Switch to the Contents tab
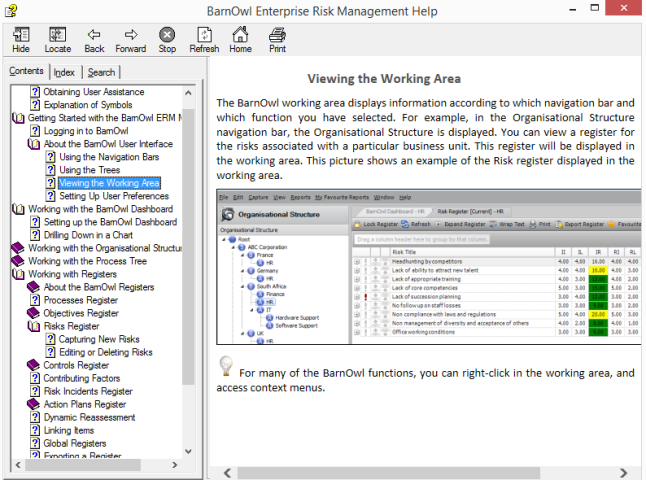 [x=26, y=71]
